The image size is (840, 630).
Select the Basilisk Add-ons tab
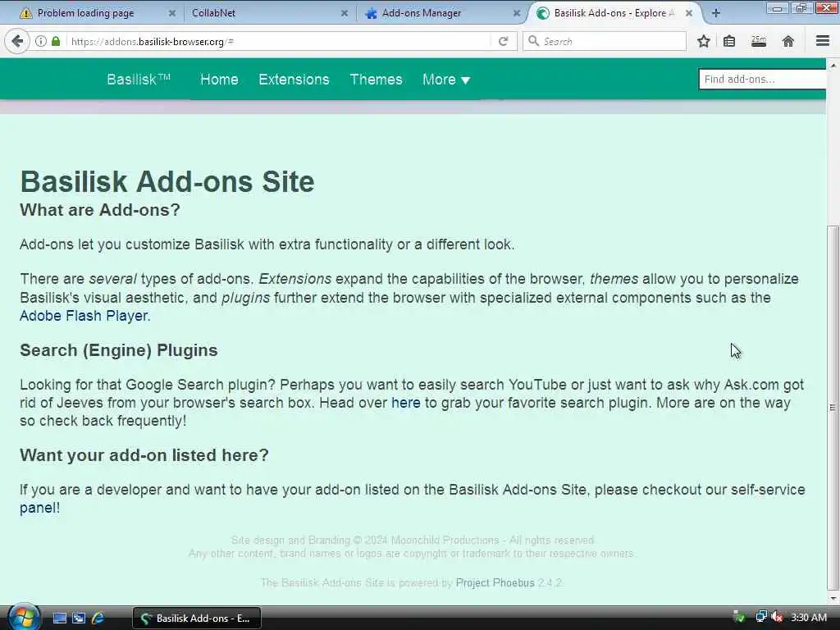point(614,13)
